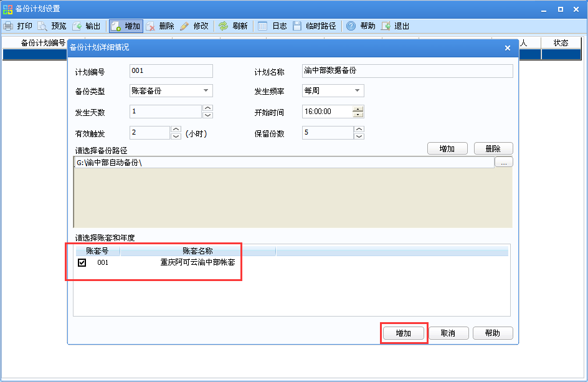This screenshot has height=382, width=588.
Task: Open the 预览 preview tool
Action: (41, 26)
